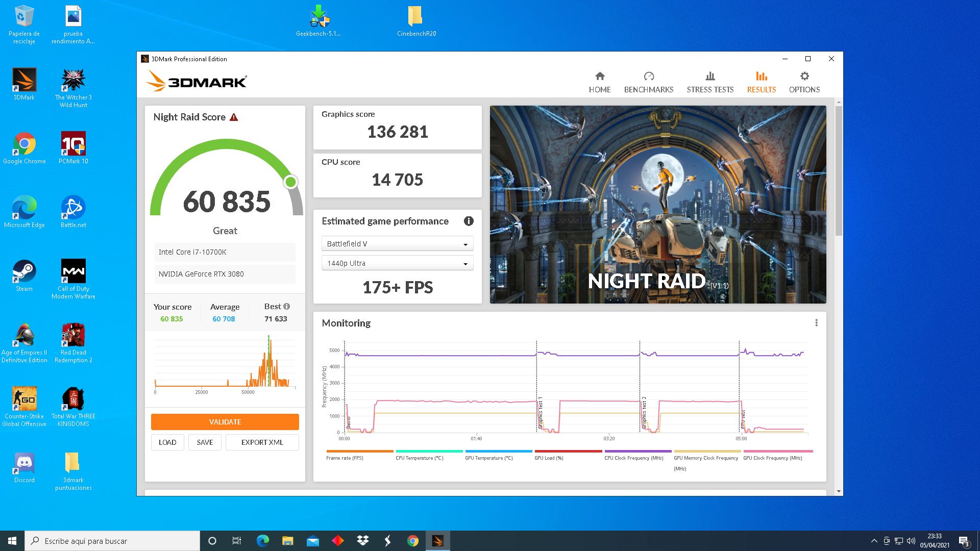Toggle the GPU Clock Frequency legend entry
The image size is (980, 551).
(x=777, y=455)
